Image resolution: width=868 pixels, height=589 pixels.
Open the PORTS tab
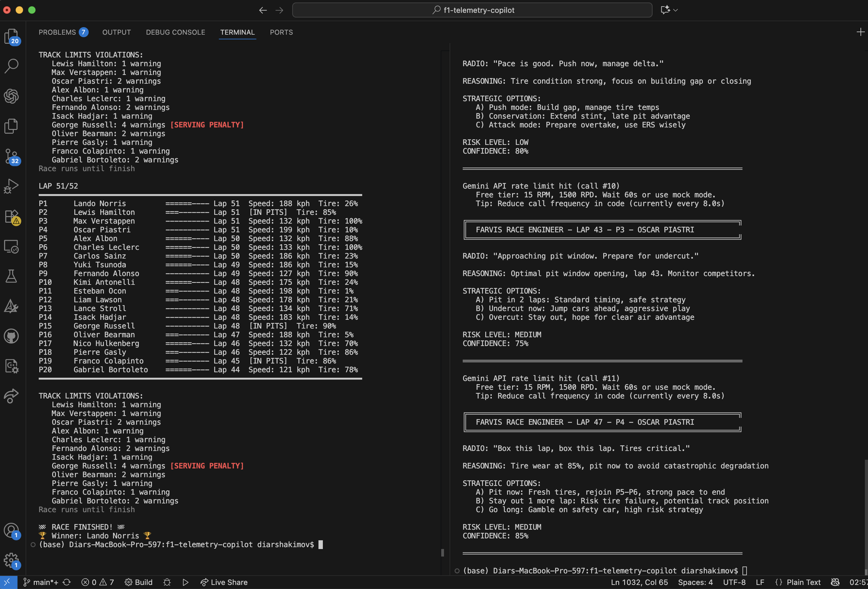coord(281,32)
